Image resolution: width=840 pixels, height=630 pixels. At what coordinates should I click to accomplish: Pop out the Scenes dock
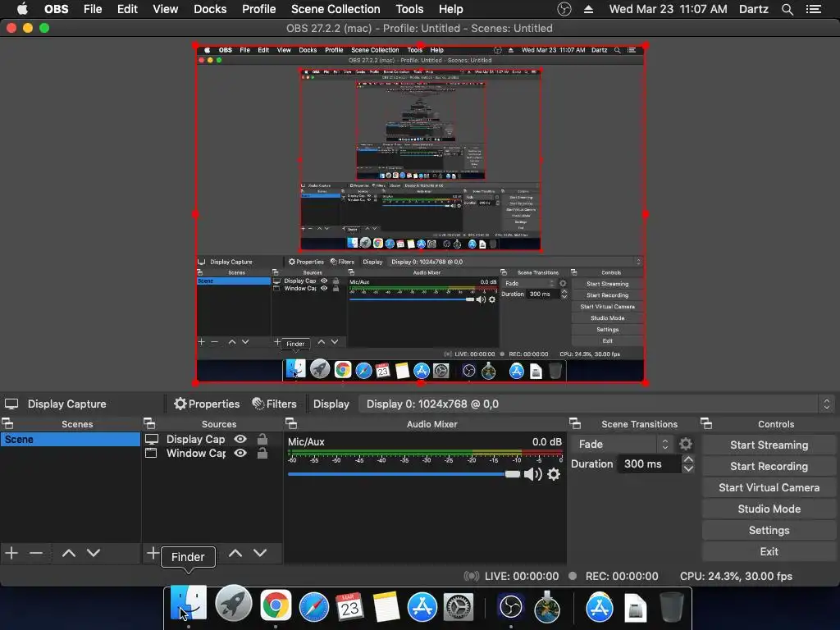pos(7,424)
